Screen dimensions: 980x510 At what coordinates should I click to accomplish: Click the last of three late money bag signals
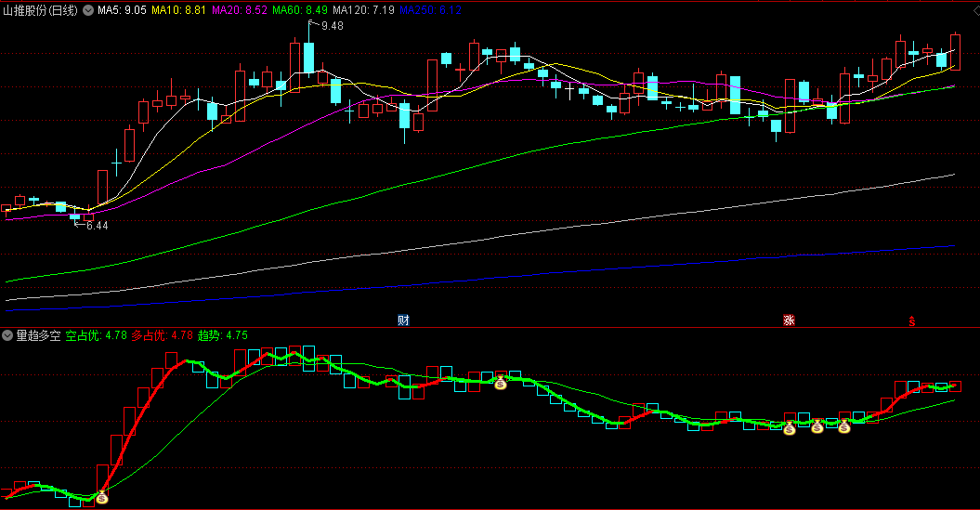click(x=844, y=427)
